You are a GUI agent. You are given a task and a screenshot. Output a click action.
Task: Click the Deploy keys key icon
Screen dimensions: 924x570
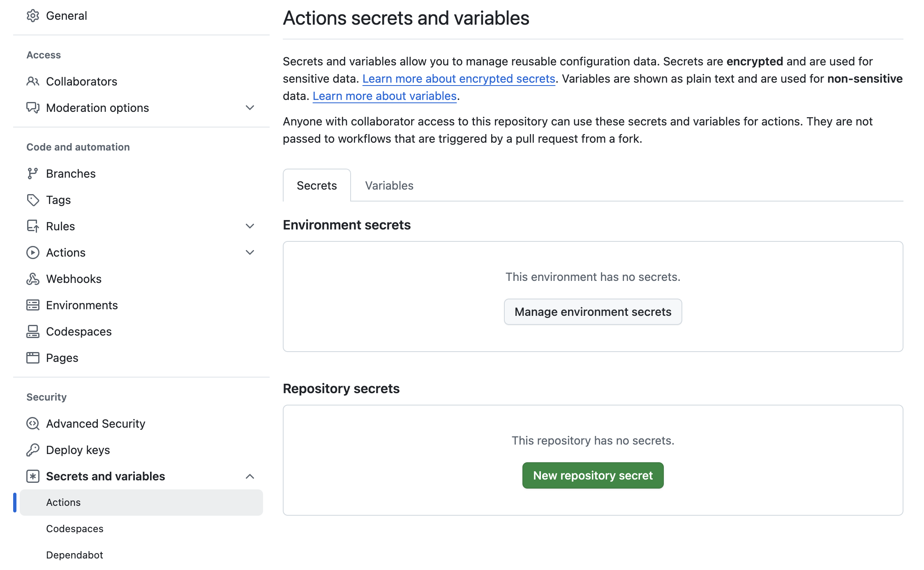pos(32,450)
